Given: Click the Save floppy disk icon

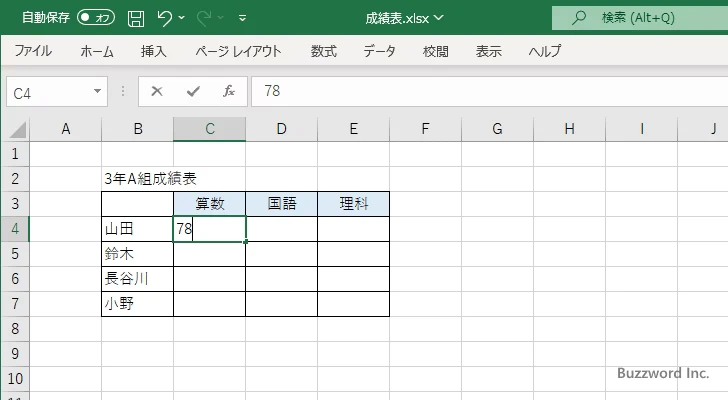Looking at the screenshot, I should pos(136,19).
